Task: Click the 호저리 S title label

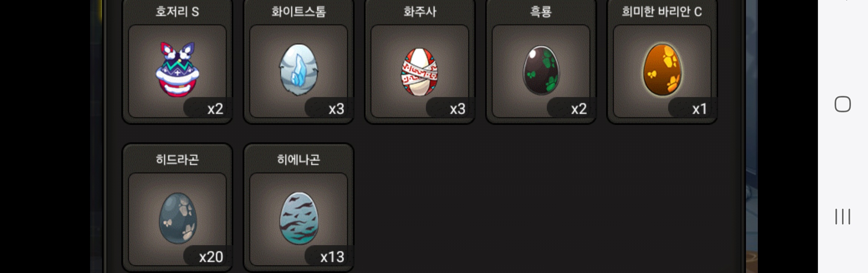Action: [177, 12]
